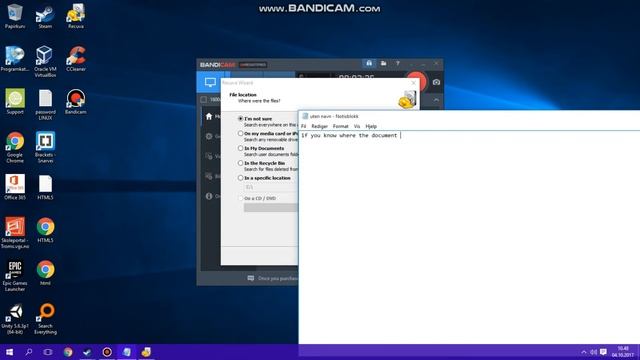Click Bandicam's question mark help icon
640x360 pixels.
pyautogui.click(x=398, y=63)
